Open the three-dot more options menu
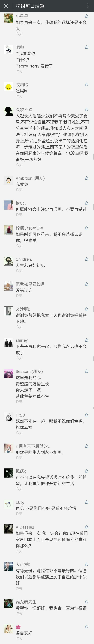94x644 pixels. pyautogui.click(x=87, y=6)
